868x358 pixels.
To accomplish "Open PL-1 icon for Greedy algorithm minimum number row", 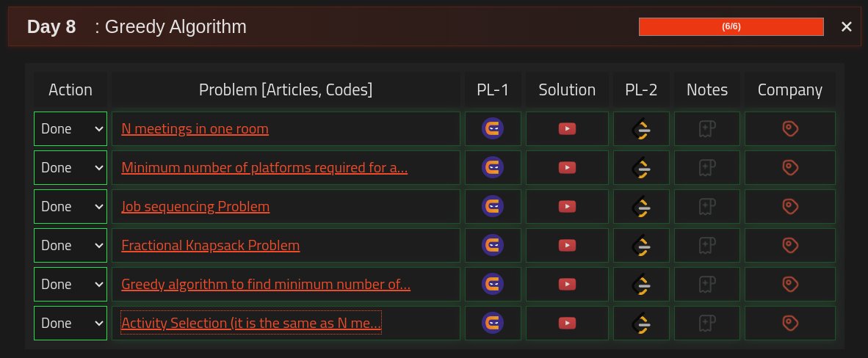I will [x=493, y=283].
